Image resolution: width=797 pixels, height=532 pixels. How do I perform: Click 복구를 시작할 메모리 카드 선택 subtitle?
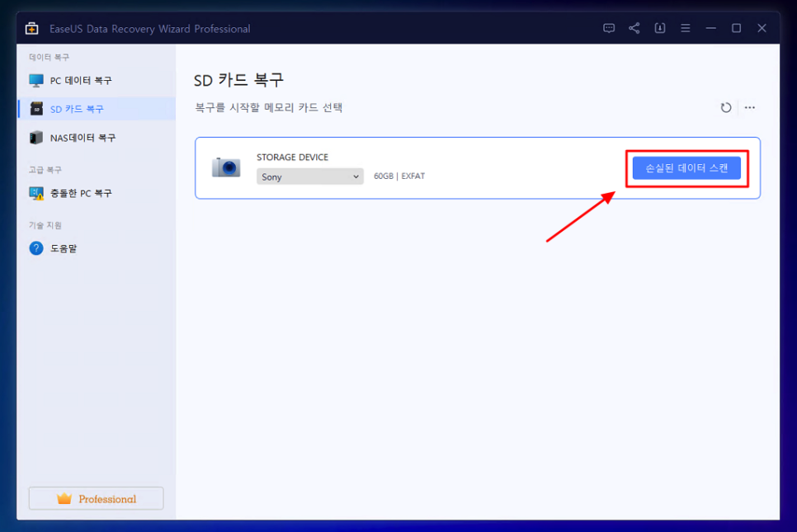coord(269,108)
